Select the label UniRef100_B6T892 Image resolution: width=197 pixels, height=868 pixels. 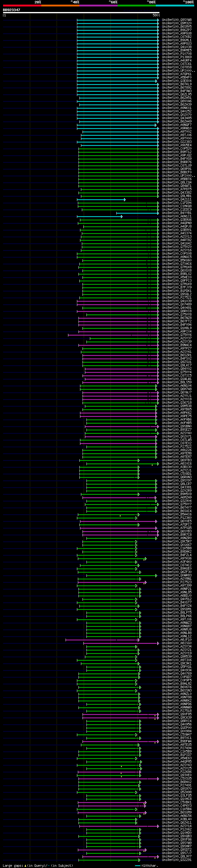click(177, 88)
